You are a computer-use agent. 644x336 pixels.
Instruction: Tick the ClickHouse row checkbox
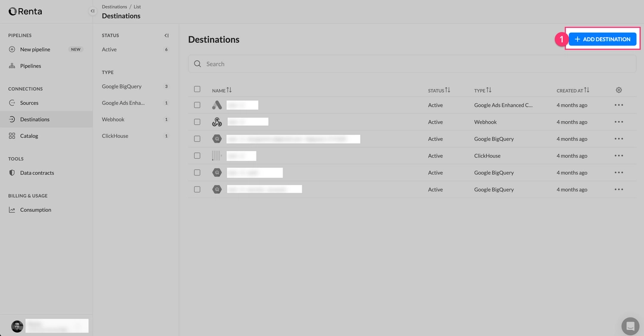tap(197, 156)
